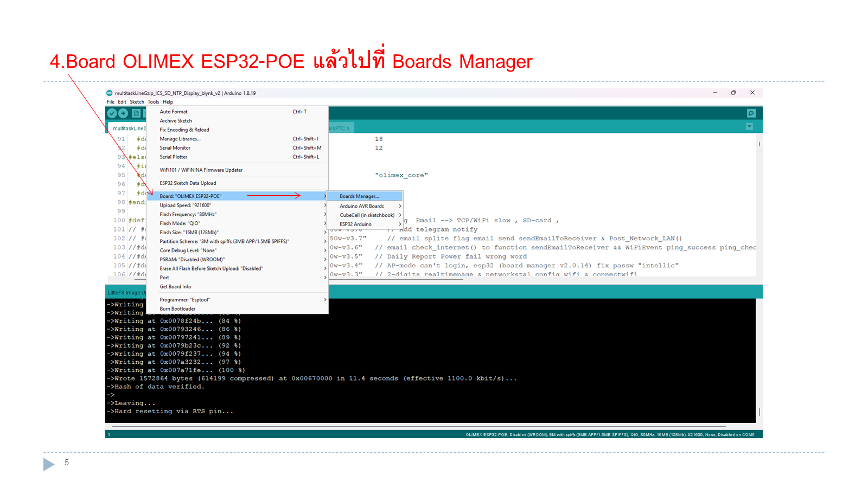Click the New sketch toolbar icon
Image resolution: width=868 pixels, height=488 pixels.
point(136,113)
